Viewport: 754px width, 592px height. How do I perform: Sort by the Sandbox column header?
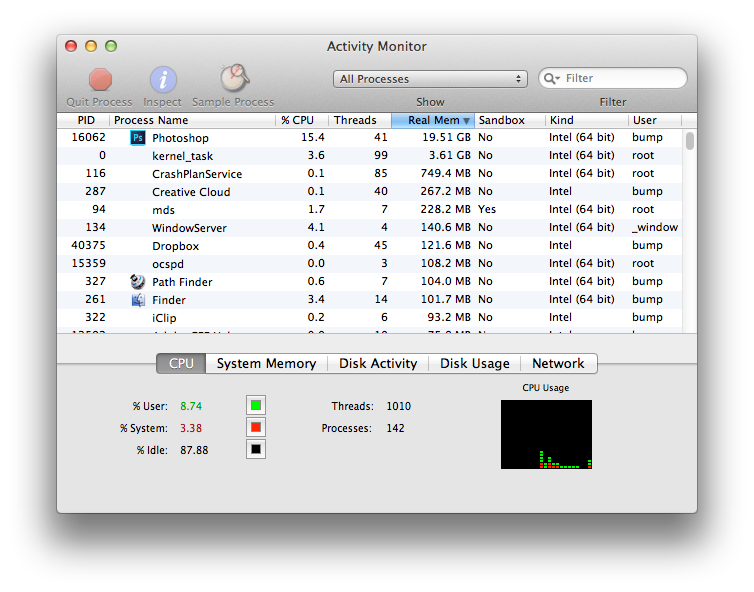pos(510,120)
